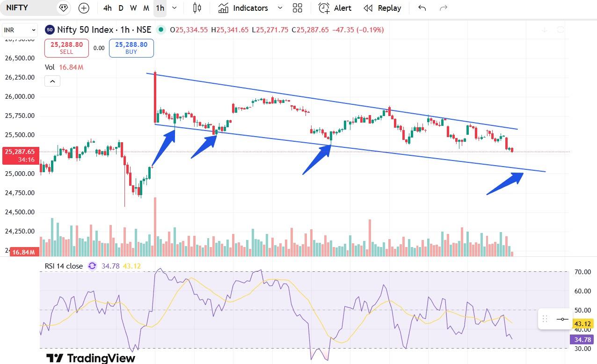The height and width of the screenshot is (364, 597).
Task: Click the price change −47.35 (−0.19%) text
Action: (358, 30)
